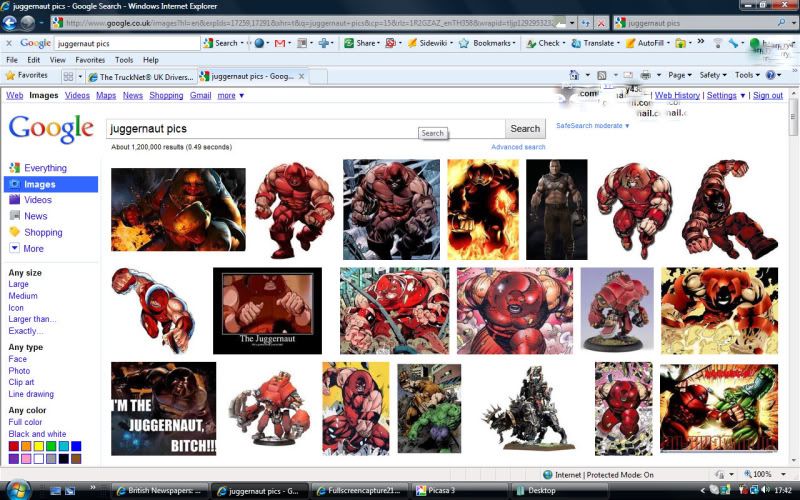
Task: Open Quick Tabs grid icon
Action: pos(68,77)
